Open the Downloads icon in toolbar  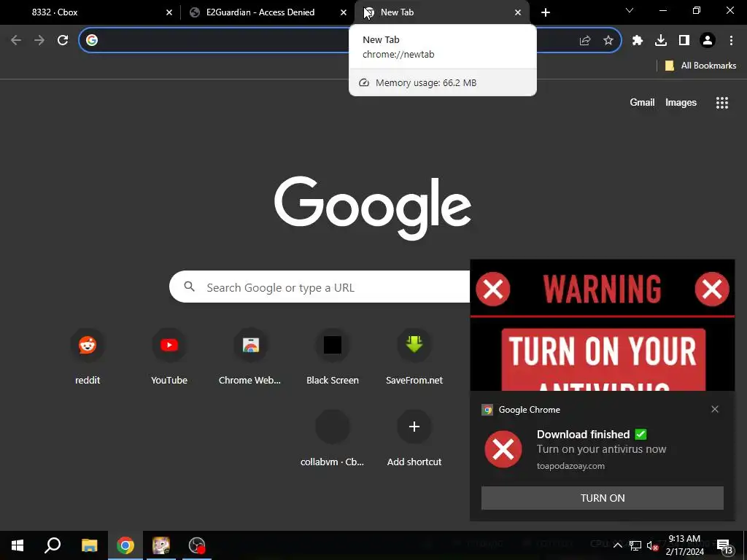(661, 41)
